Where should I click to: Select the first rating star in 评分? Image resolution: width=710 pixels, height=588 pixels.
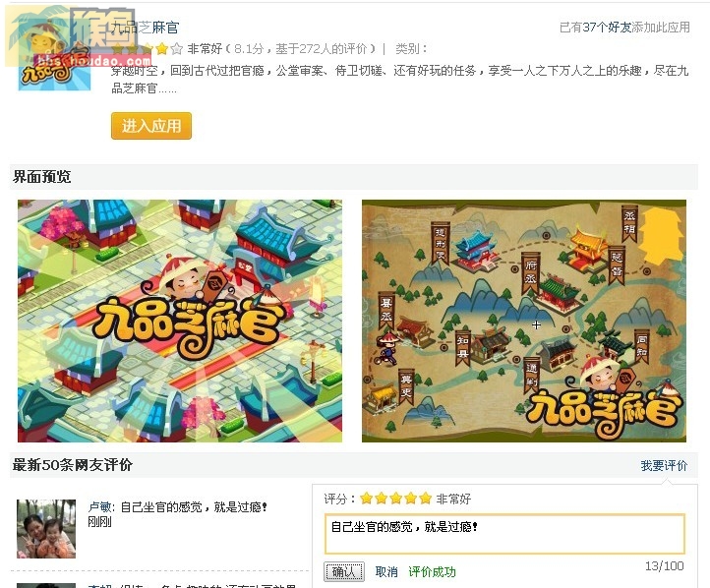tap(367, 499)
